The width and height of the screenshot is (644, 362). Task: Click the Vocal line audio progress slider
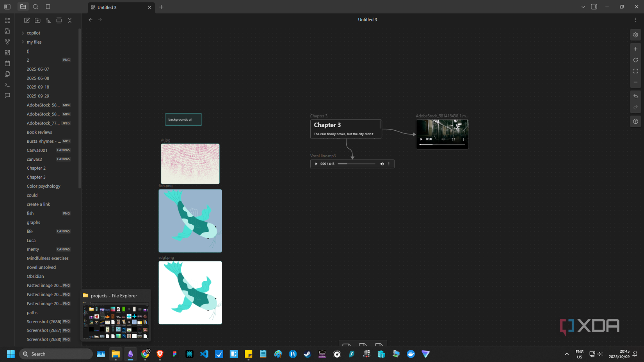coord(356,164)
